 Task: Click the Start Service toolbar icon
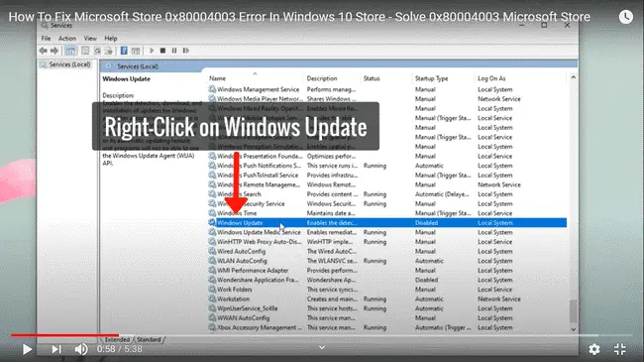[x=152, y=51]
